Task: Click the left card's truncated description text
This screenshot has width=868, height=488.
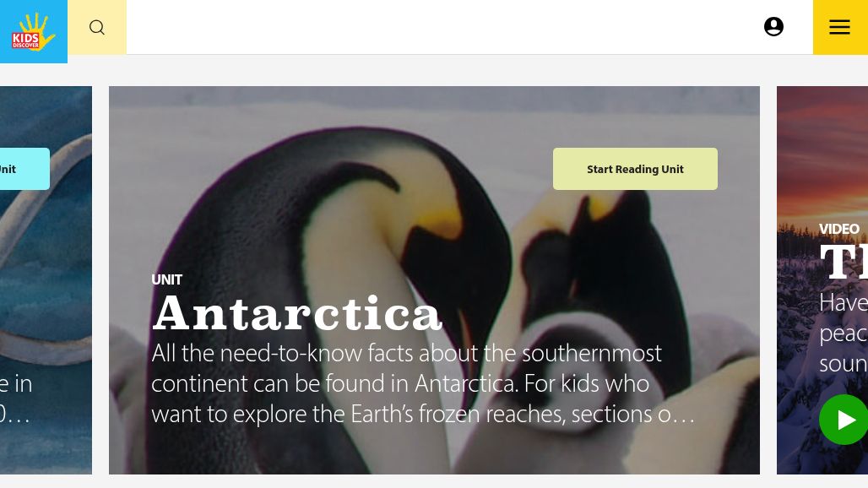Action: point(15,399)
